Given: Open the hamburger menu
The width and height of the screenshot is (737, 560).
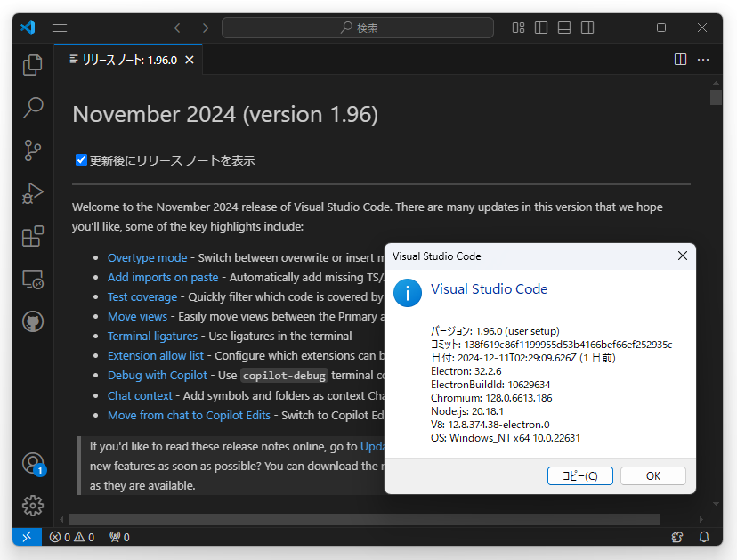Looking at the screenshot, I should [60, 28].
